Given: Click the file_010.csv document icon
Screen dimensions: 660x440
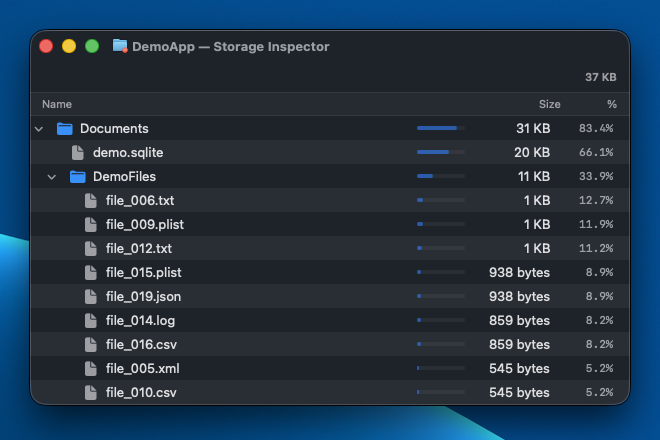Looking at the screenshot, I should tap(90, 393).
